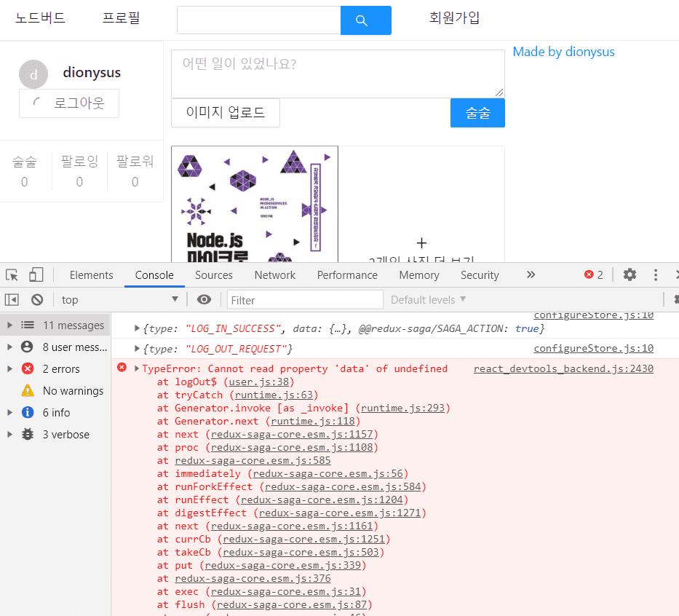This screenshot has width=679, height=616.
Task: Open runtime.js:63 source link
Action: point(274,395)
